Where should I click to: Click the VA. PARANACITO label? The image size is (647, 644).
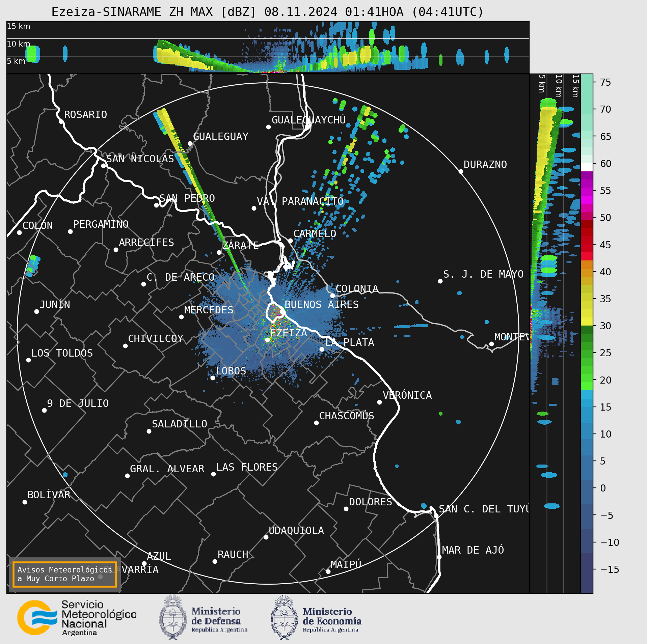300,201
